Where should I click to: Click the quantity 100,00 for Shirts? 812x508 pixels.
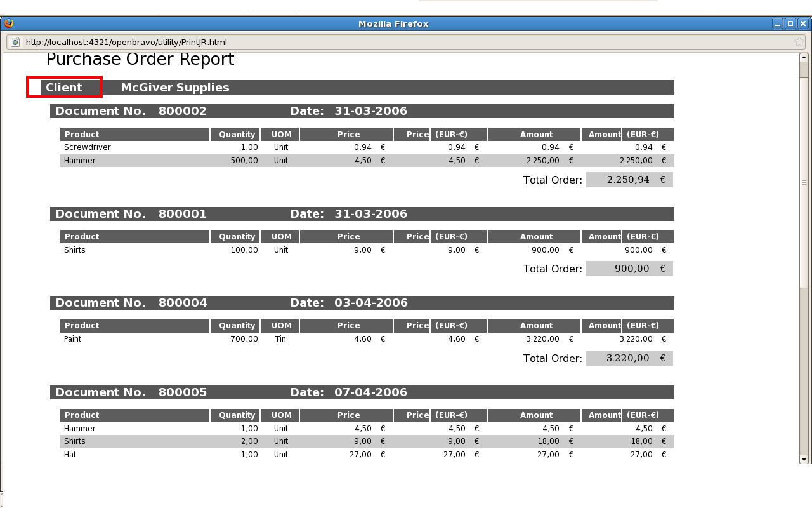(x=244, y=250)
